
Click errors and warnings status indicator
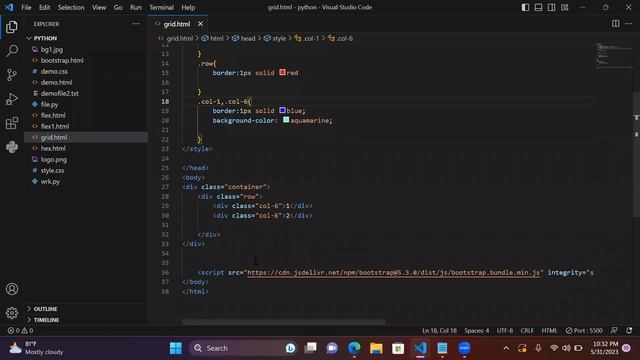(x=20, y=331)
